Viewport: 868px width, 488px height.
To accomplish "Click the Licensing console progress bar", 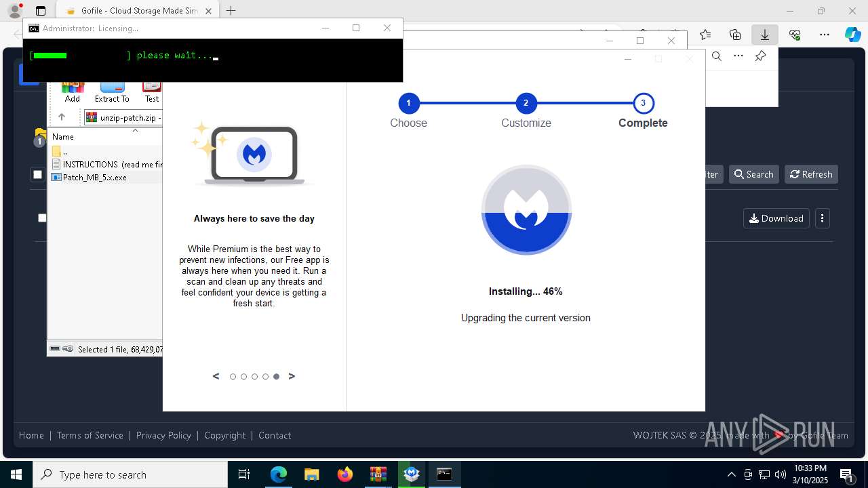I will [x=79, y=56].
